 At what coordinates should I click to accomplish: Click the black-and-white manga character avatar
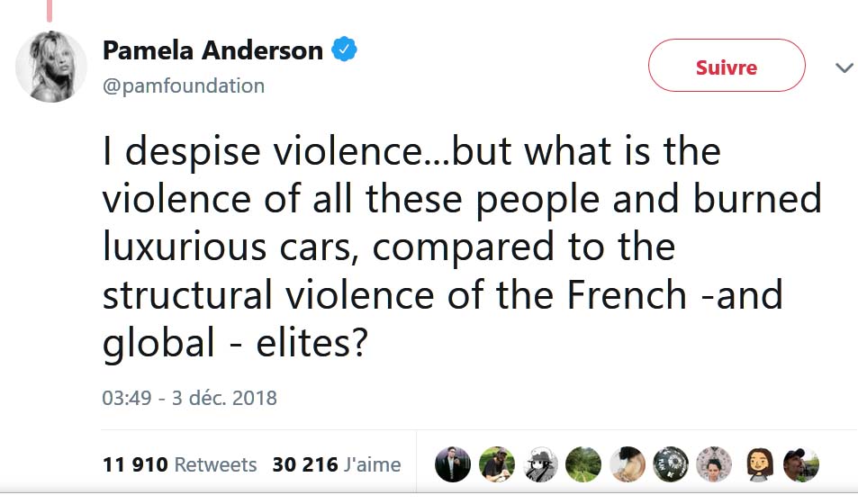pyautogui.click(x=540, y=464)
